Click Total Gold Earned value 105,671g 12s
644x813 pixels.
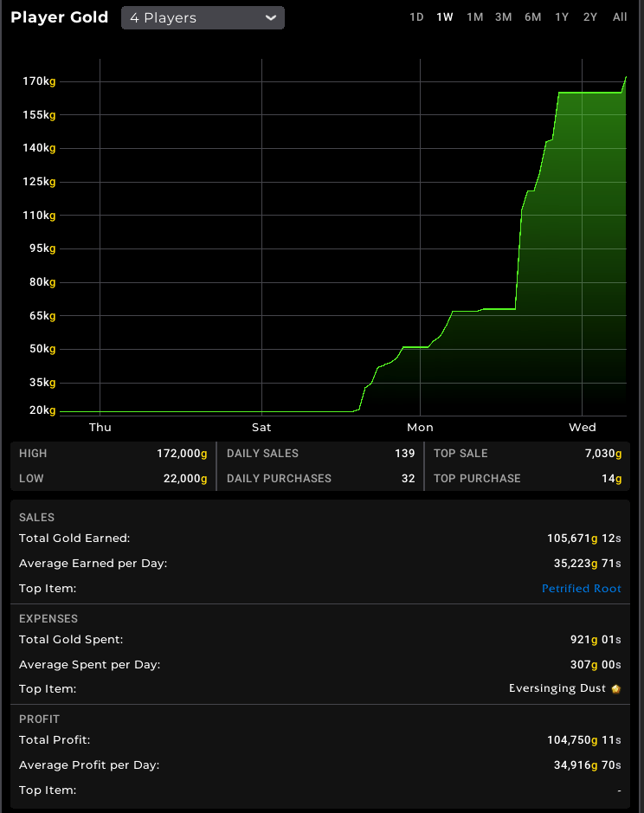[x=584, y=539]
